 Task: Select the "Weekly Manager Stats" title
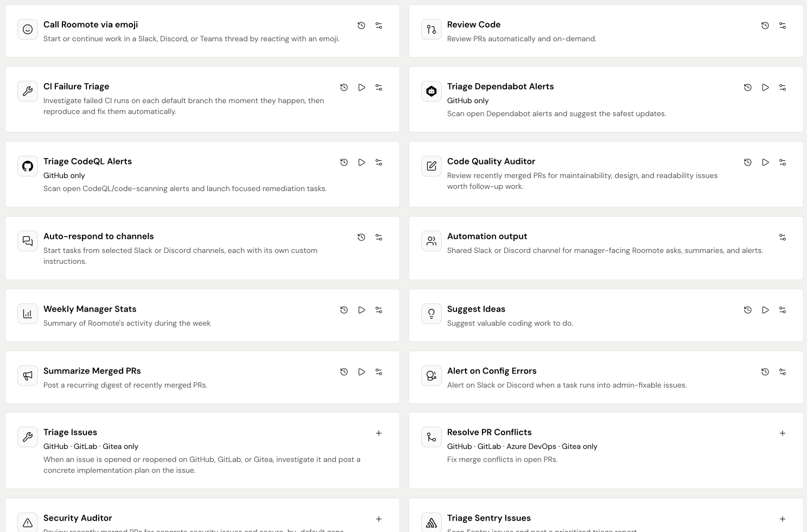point(90,309)
